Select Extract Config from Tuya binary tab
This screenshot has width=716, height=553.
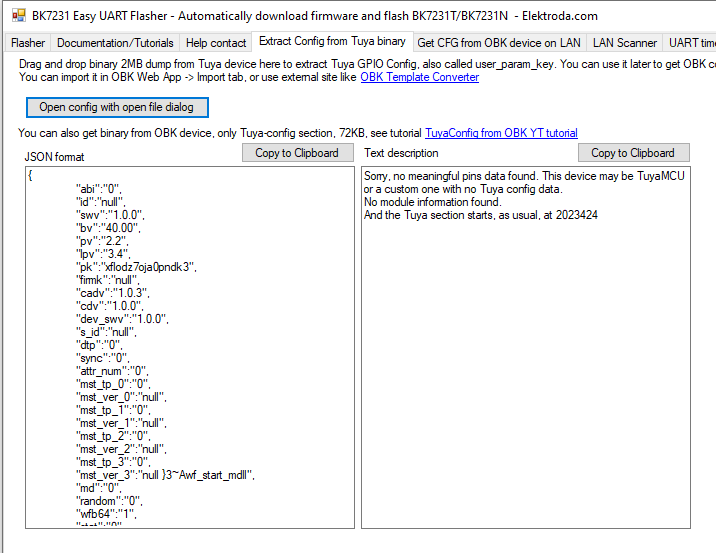[332, 41]
